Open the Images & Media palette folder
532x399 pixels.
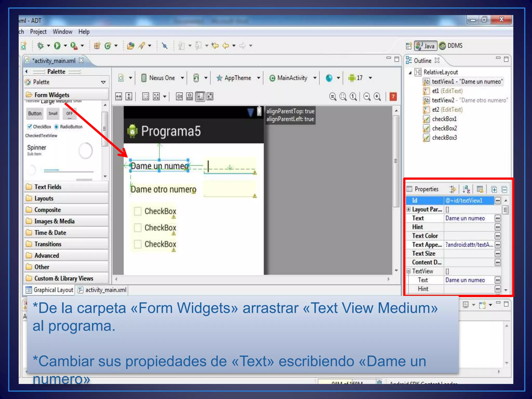click(66, 221)
